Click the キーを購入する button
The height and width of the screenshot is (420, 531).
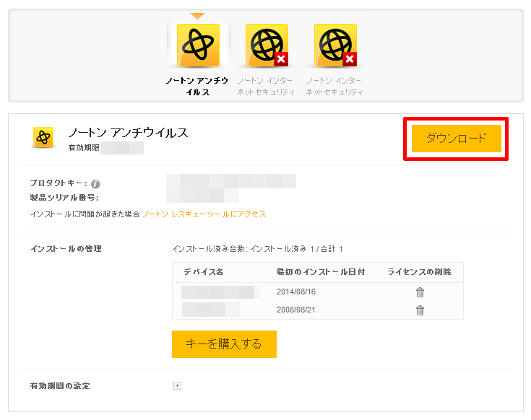tap(224, 344)
